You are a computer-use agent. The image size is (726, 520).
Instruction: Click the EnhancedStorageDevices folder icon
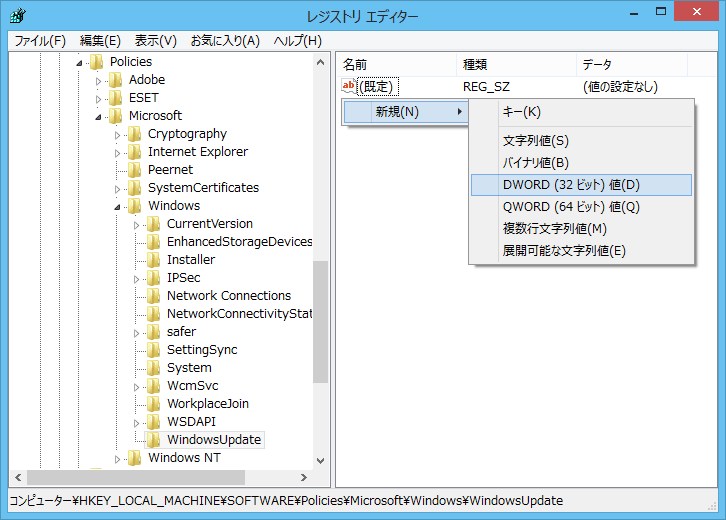pyautogui.click(x=154, y=242)
